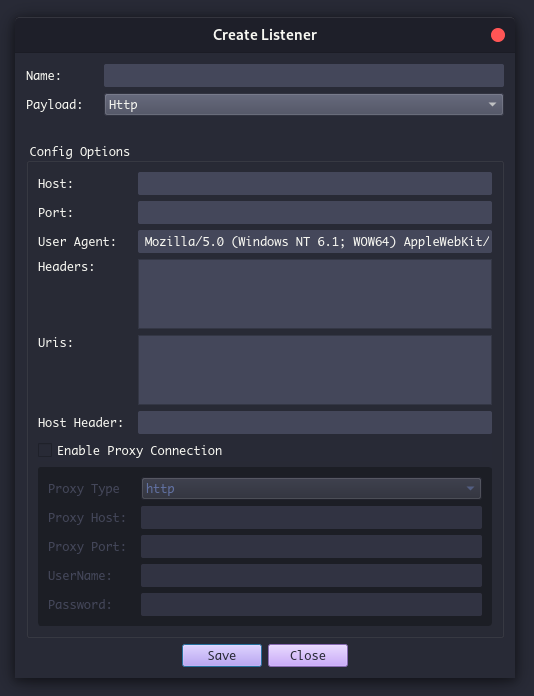Click the Close button at bottom
Screen dimensions: 534x696
[x=308, y=656]
